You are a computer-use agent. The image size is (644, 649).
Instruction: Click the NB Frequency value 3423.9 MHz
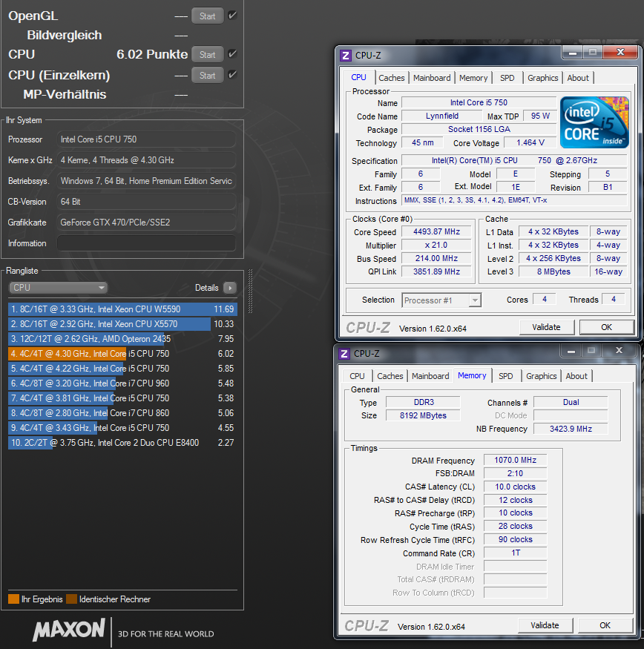coord(571,429)
